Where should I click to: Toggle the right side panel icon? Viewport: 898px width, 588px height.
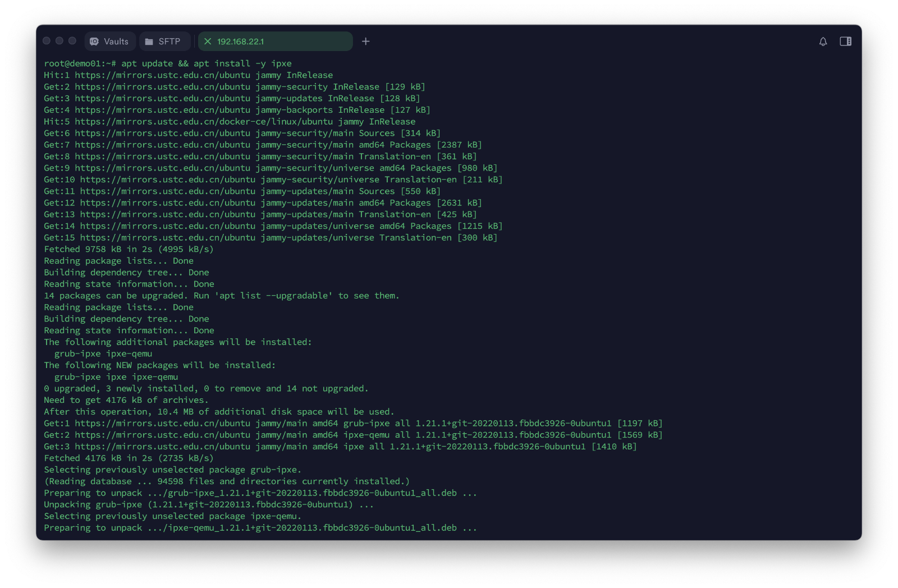pos(845,42)
